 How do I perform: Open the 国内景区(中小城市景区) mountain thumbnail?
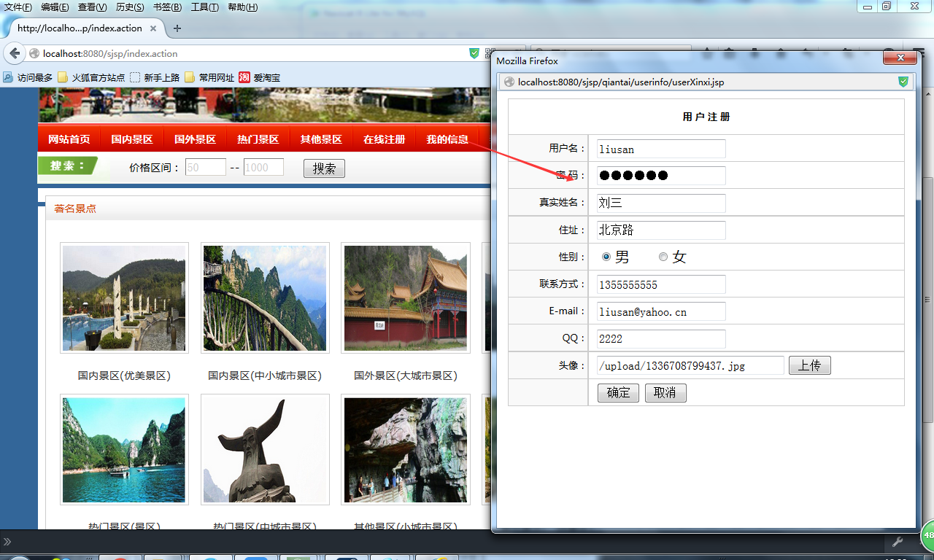[265, 298]
